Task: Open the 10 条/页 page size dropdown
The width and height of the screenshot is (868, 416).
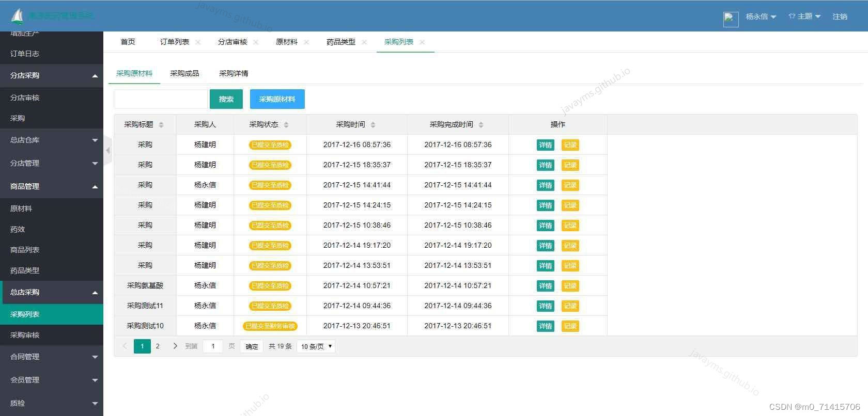Action: (x=316, y=346)
